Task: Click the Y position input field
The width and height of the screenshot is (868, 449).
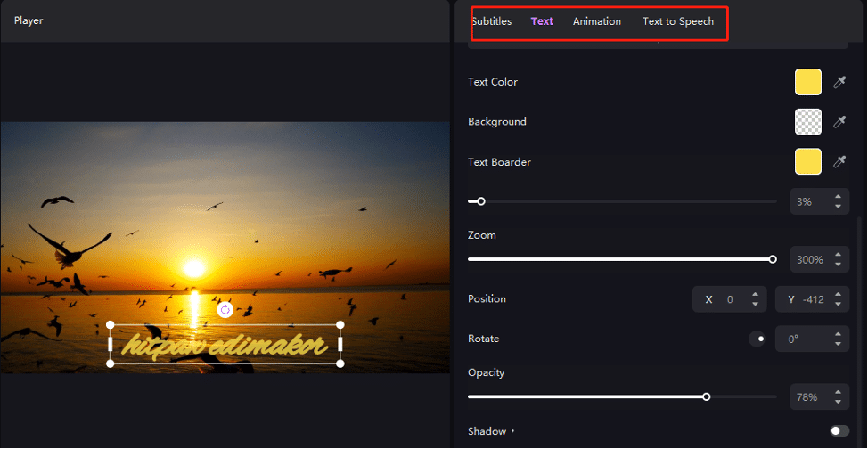Action: click(x=812, y=299)
